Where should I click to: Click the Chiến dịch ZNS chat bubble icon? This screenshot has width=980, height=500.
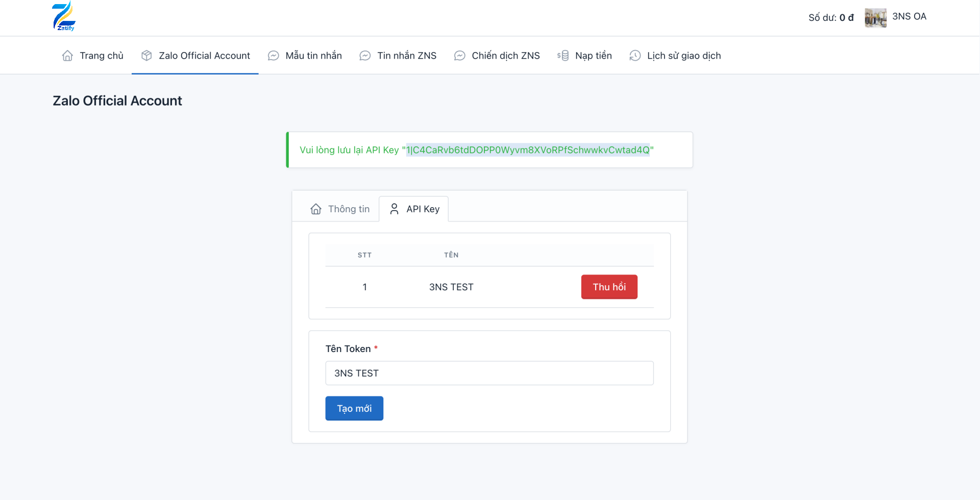coord(460,56)
